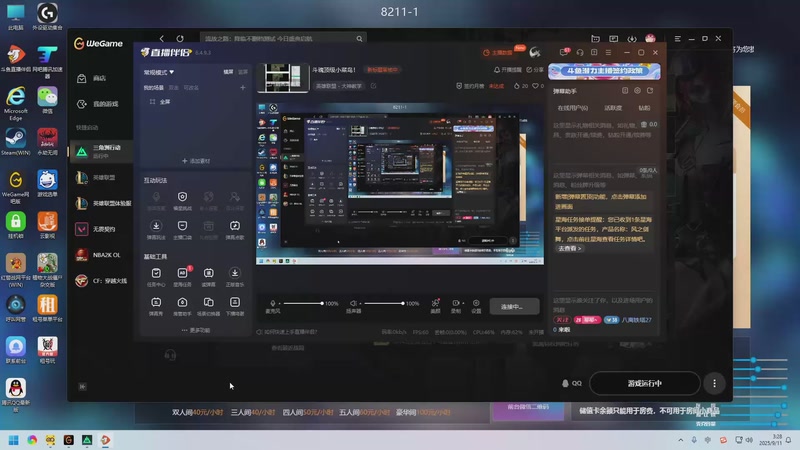800x450 pixels.
Task: Click the 去查看 > link in task notice
Action: [569, 248]
